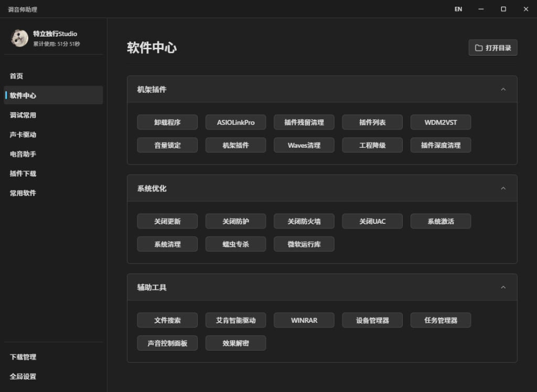This screenshot has width=537, height=392.
Task: Navigate to 插件下载 in sidebar
Action: 23,173
